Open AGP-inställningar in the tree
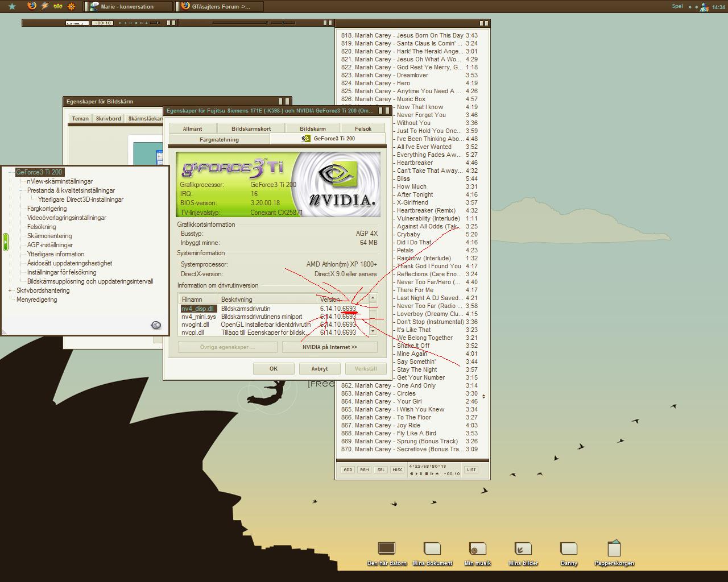 pyautogui.click(x=50, y=245)
